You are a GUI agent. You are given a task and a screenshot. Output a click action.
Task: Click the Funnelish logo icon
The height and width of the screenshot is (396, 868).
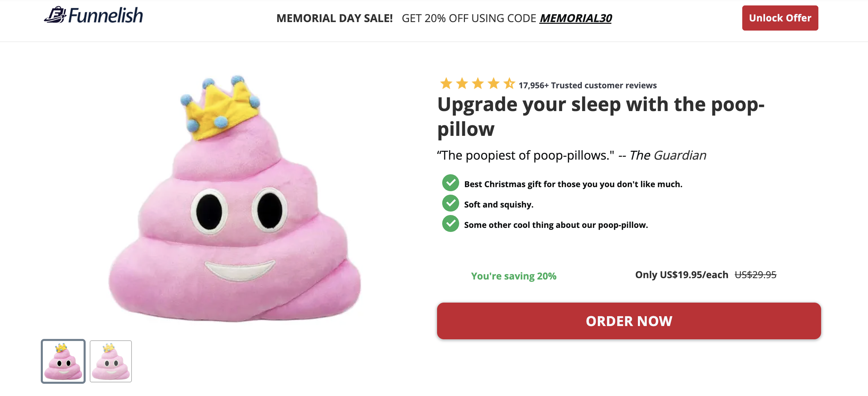[55, 15]
